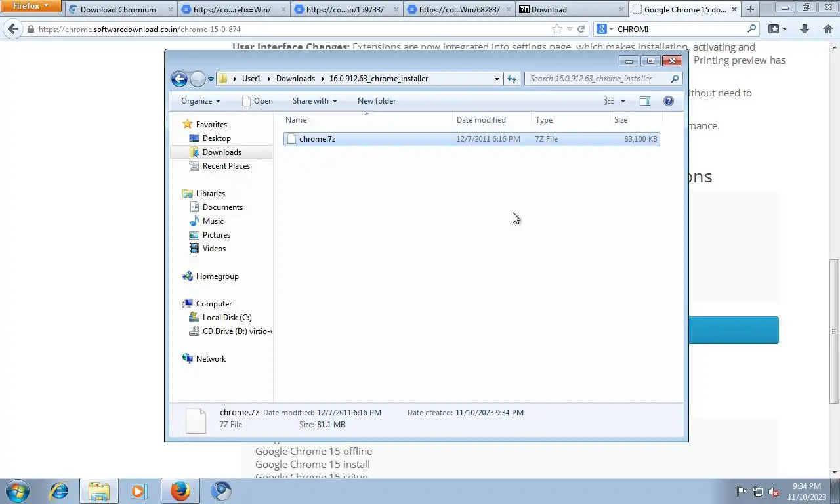Click Downloads in the breadcrumb path
The height and width of the screenshot is (504, 840).
coord(295,79)
